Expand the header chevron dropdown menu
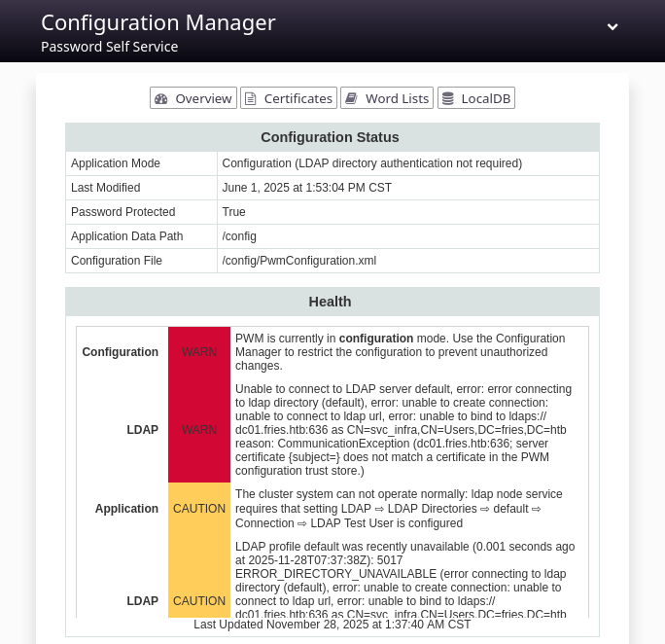This screenshot has height=644, width=665. tap(612, 27)
